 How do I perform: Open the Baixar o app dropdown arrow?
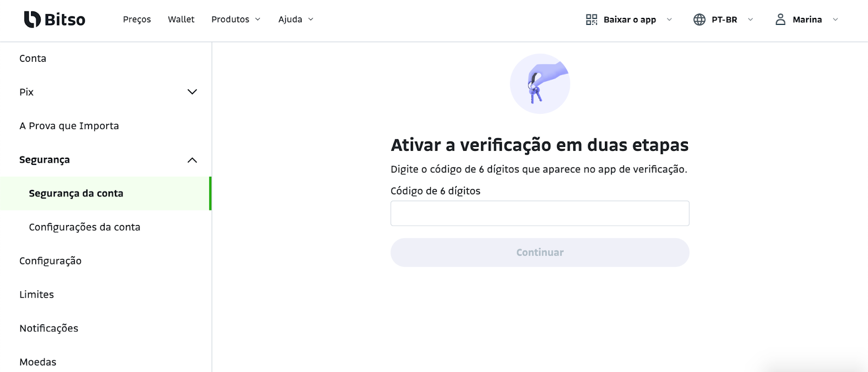(669, 20)
